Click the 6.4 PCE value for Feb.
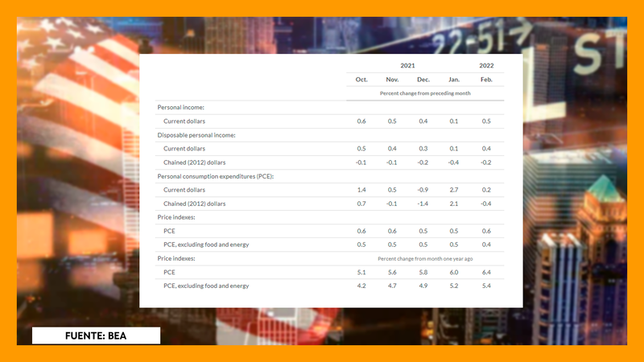 487,272
